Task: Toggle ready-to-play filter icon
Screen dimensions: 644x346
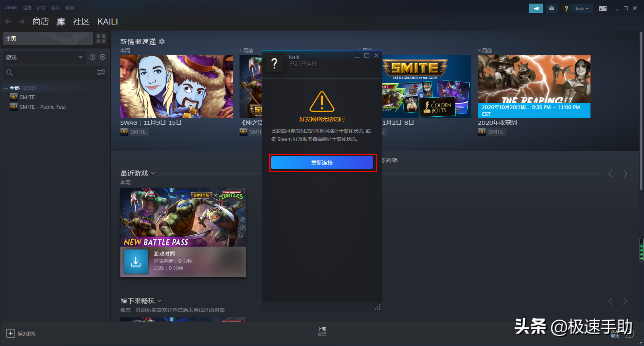Action: tap(103, 57)
